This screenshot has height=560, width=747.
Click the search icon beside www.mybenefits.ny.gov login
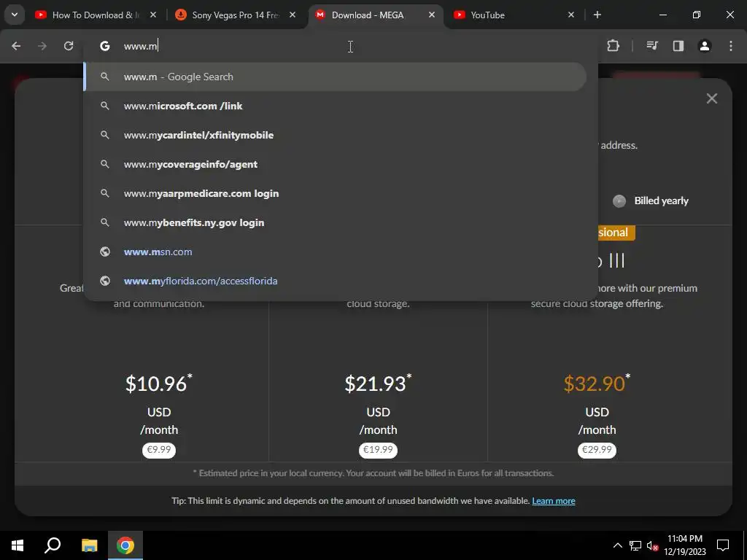[x=105, y=222]
